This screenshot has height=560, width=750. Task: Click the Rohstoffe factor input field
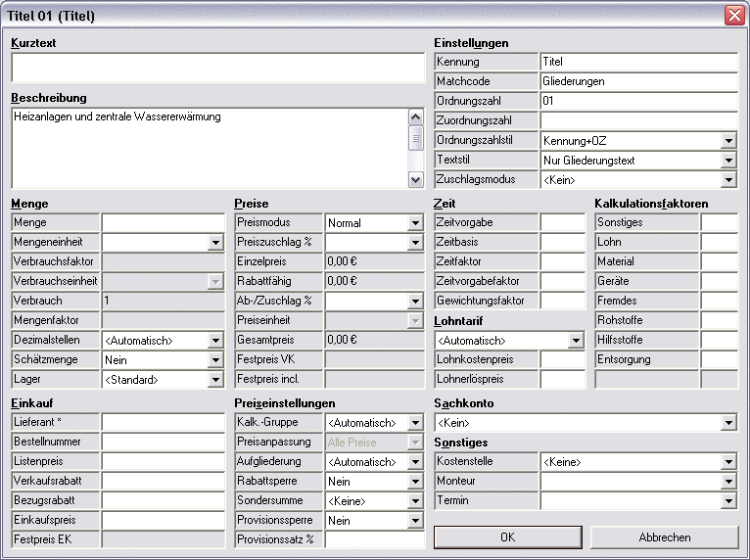[720, 320]
